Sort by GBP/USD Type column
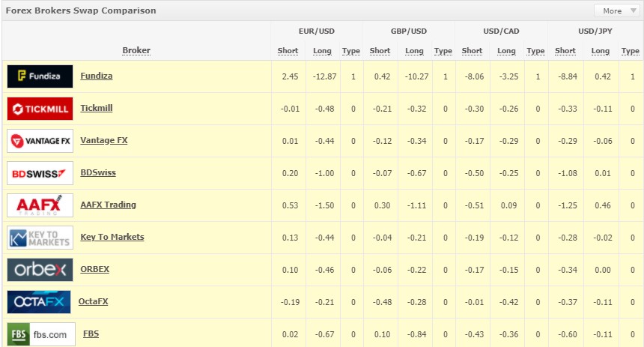 [x=443, y=51]
